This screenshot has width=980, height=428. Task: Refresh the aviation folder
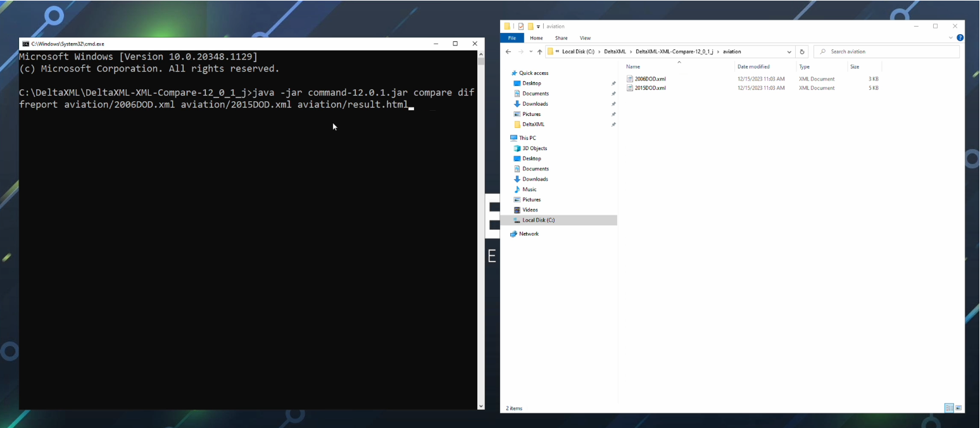(x=802, y=52)
